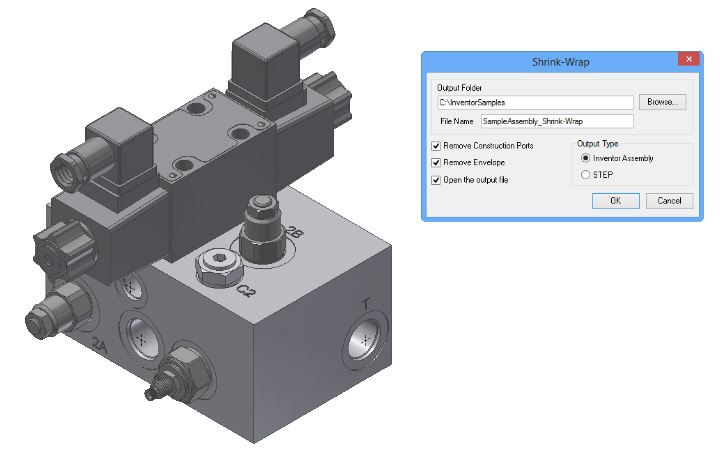
Task: Cancel the Shrink-Wrap dialog
Action: point(669,201)
